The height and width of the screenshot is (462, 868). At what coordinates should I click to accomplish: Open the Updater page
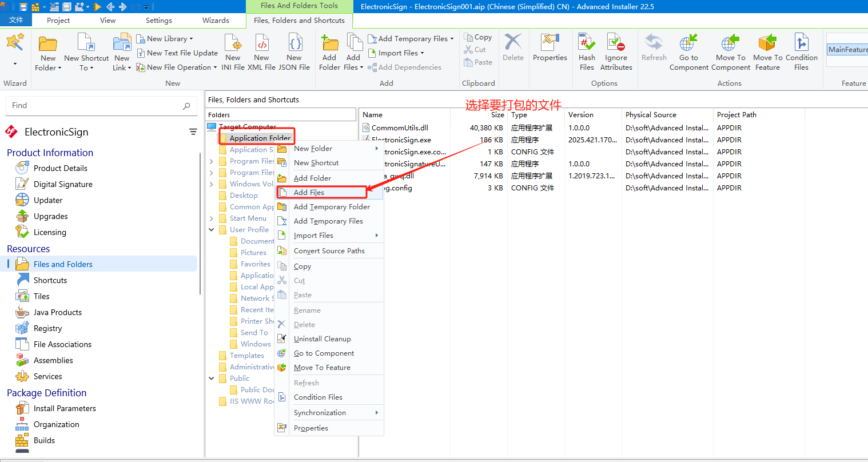[48, 200]
